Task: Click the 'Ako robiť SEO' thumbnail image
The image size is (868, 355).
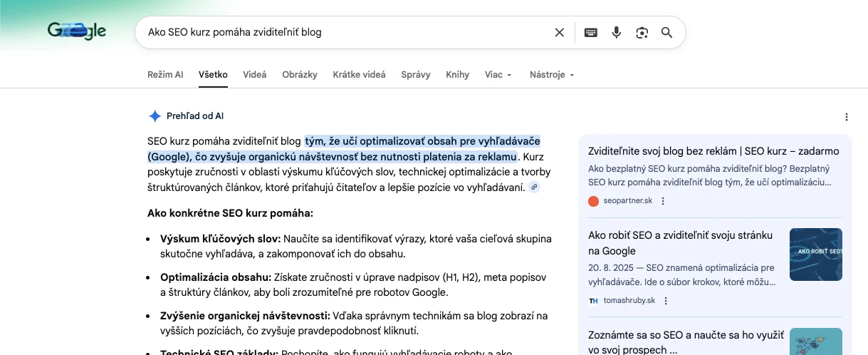Action: tap(815, 254)
